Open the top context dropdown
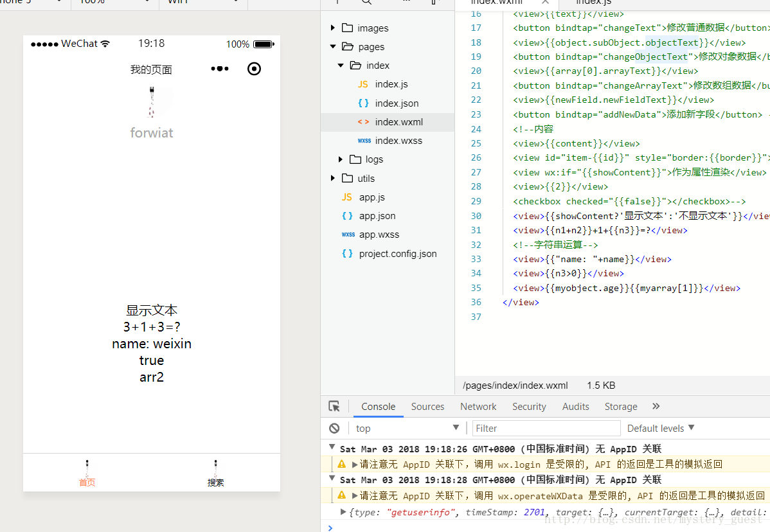 click(x=407, y=429)
